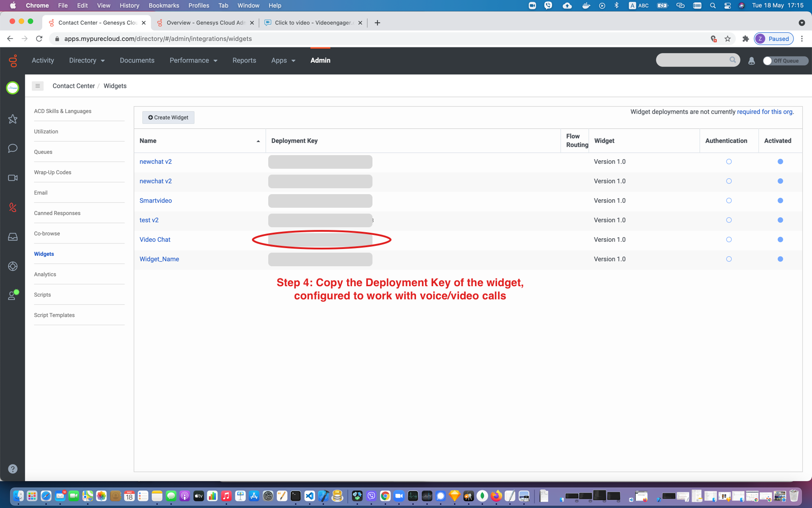Toggle the hamburger menu beside Contact Center
Screen dimensions: 812x508
(38, 86)
